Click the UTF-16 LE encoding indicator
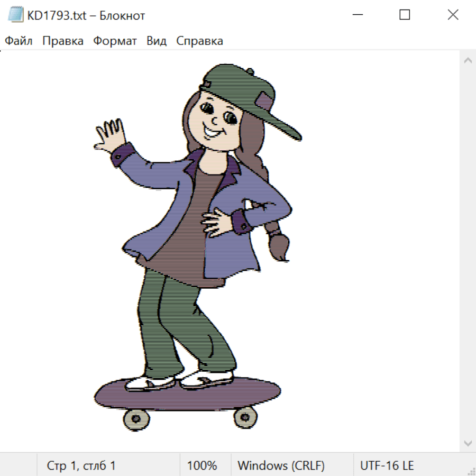Viewport: 476px width, 476px height. [x=387, y=465]
